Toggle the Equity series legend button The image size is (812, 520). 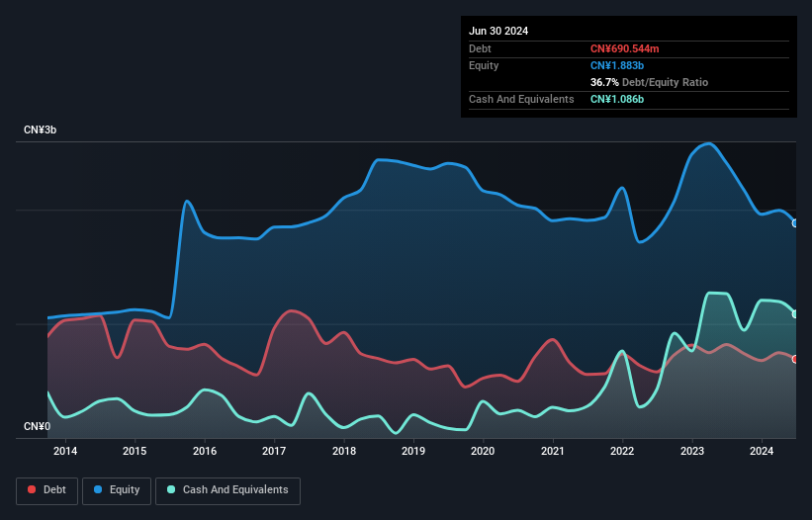point(117,490)
